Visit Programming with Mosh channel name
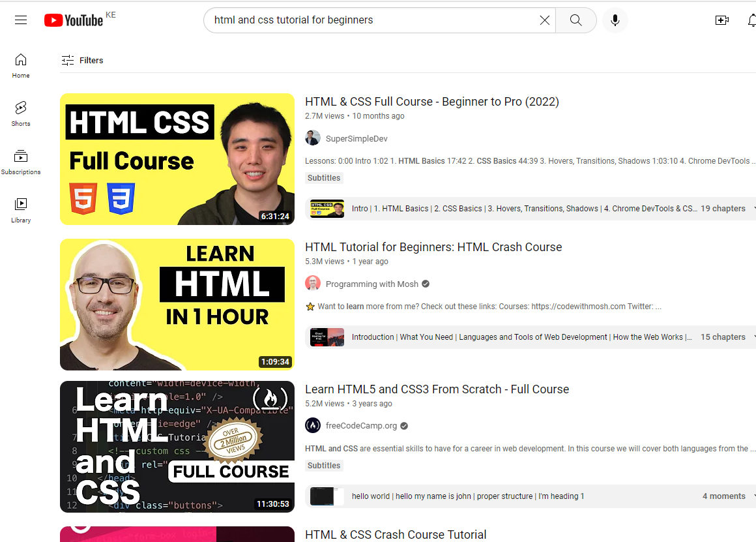 [x=371, y=284]
